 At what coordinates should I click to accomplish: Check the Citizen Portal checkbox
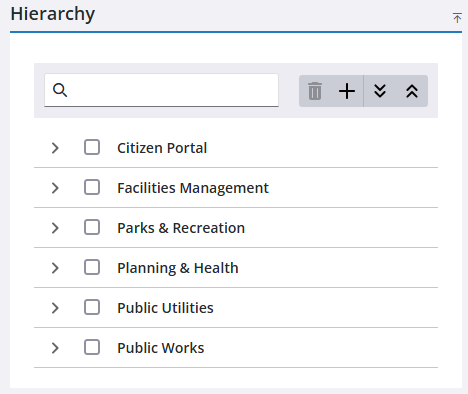pos(92,147)
